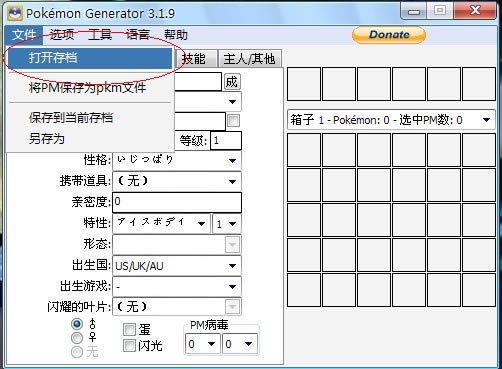Switch to the 技能 tab
This screenshot has height=369, width=502.
194,59
